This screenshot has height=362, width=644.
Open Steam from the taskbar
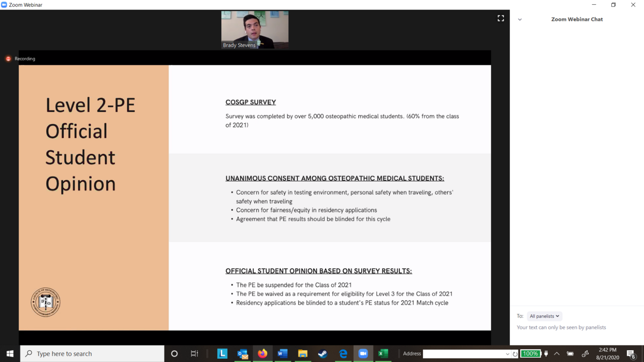coord(323,353)
